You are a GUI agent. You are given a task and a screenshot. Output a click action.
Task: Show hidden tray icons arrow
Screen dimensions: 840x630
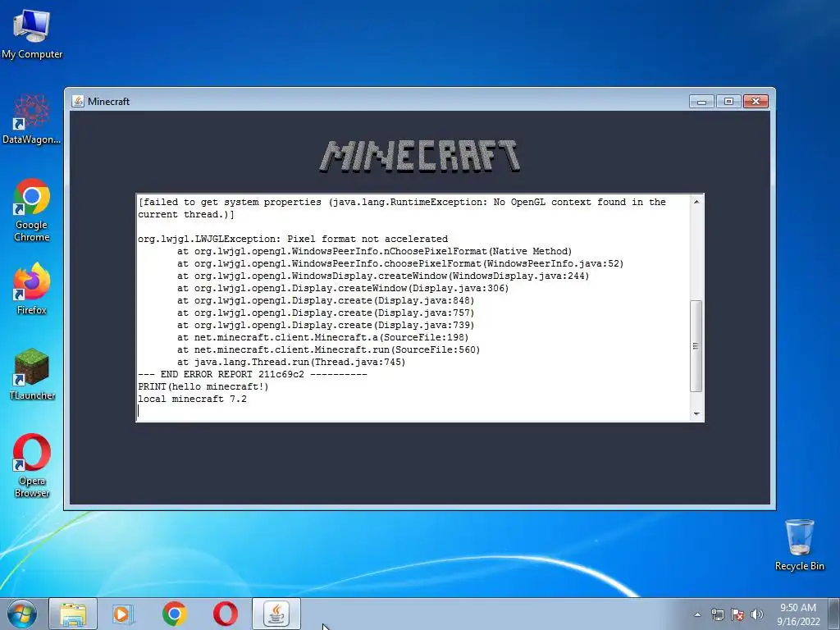697,614
